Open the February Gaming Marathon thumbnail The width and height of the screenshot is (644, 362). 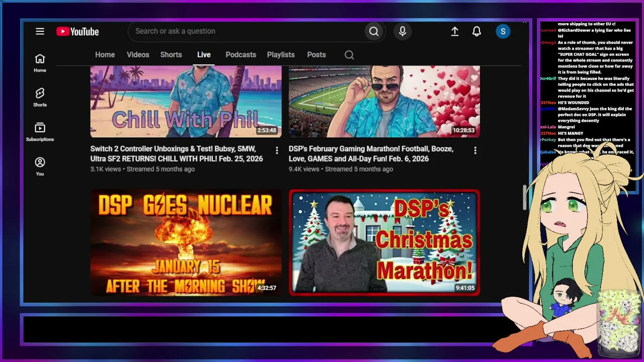pos(384,102)
